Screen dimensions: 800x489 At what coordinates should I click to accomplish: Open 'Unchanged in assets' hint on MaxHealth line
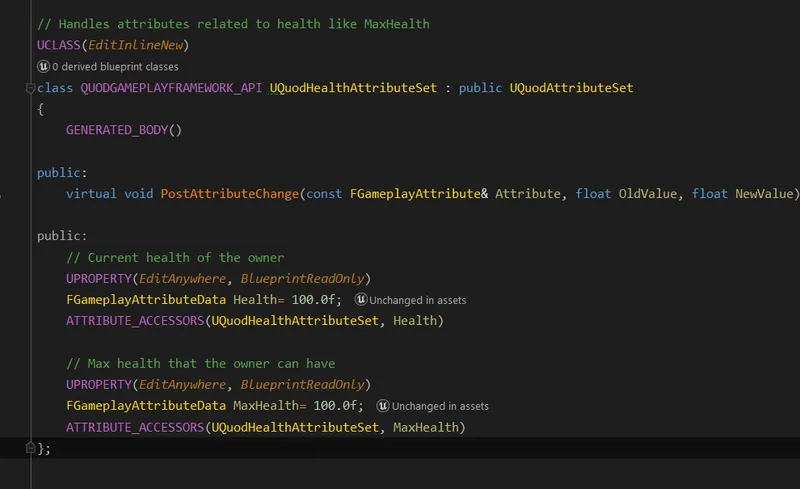(x=440, y=406)
